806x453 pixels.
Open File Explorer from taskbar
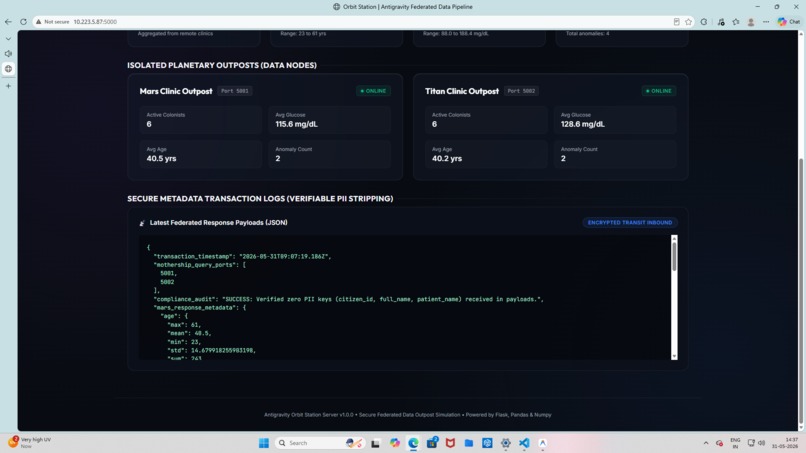(x=469, y=443)
